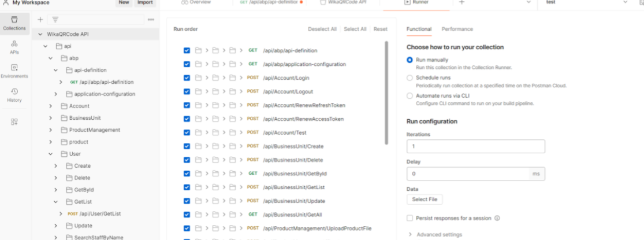Click Select All in run order
644x240 pixels.
tap(355, 29)
